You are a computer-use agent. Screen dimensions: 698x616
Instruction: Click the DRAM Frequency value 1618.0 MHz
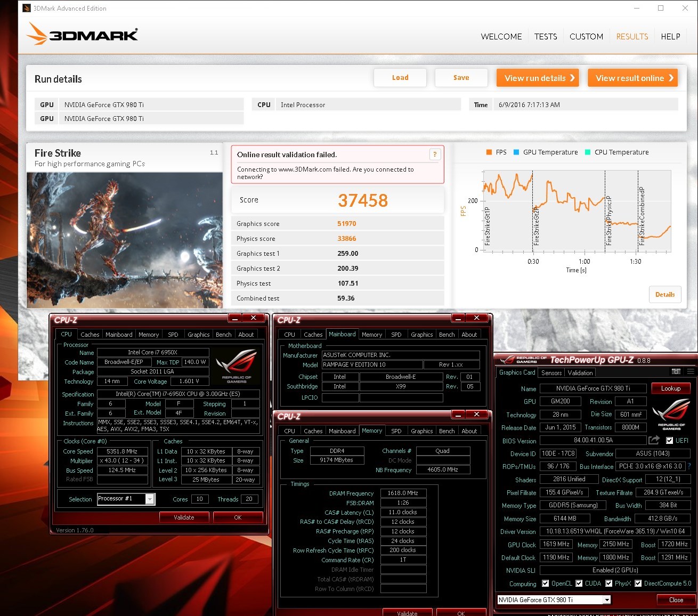coord(403,493)
